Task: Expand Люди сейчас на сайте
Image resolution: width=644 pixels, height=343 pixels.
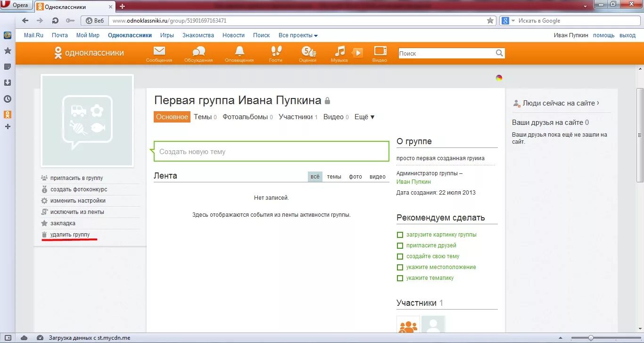Action: click(561, 103)
